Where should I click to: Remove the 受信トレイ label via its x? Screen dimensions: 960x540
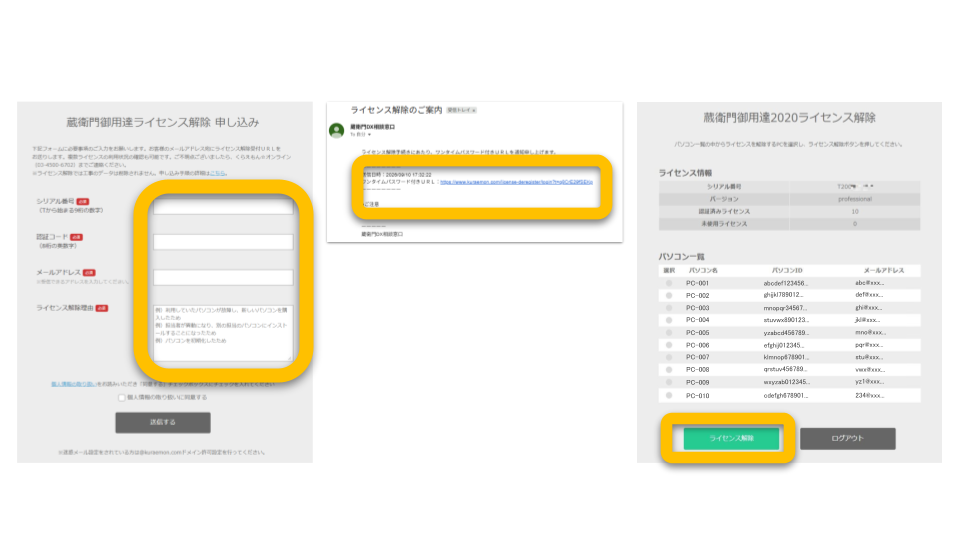point(474,111)
